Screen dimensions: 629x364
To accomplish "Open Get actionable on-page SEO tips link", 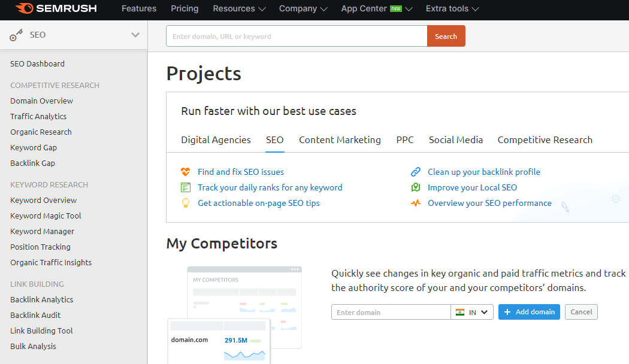I will click(259, 203).
